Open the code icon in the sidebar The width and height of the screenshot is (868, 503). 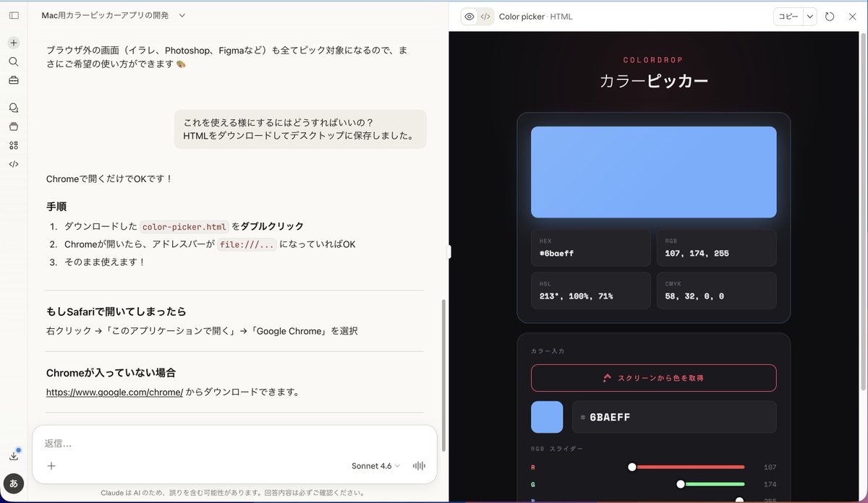tap(14, 164)
